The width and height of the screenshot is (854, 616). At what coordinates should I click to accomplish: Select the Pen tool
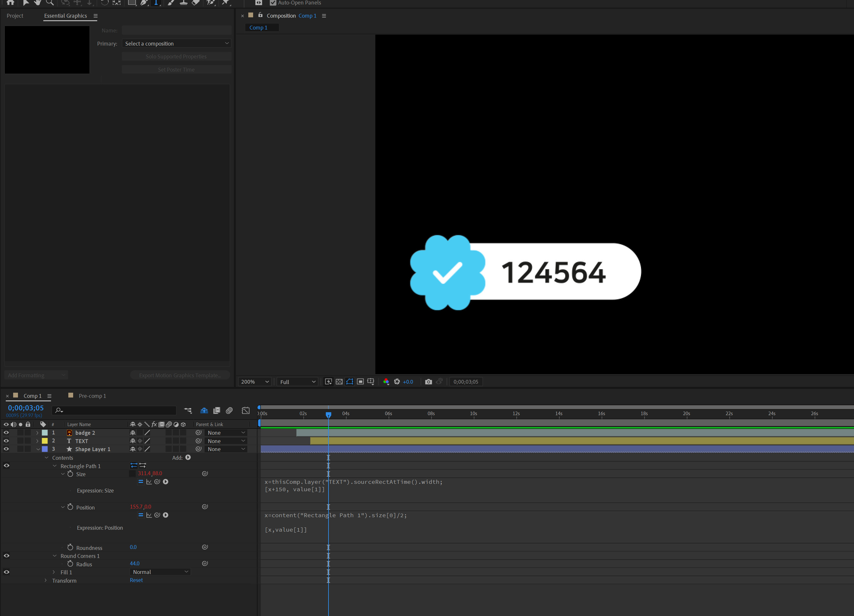click(144, 3)
